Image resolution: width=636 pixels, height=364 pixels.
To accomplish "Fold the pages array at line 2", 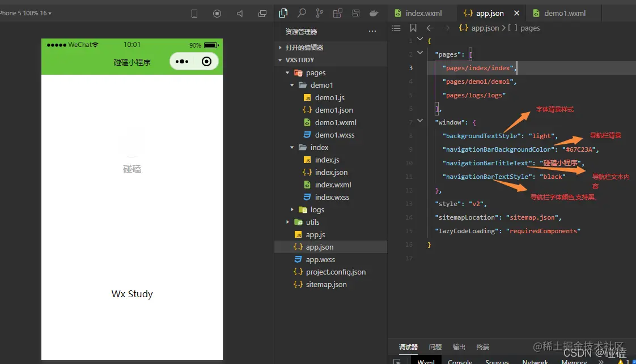I will (420, 53).
